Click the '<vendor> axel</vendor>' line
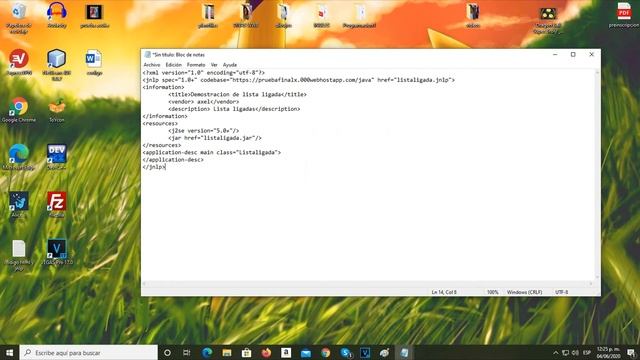The width and height of the screenshot is (640, 360). pyautogui.click(x=204, y=102)
